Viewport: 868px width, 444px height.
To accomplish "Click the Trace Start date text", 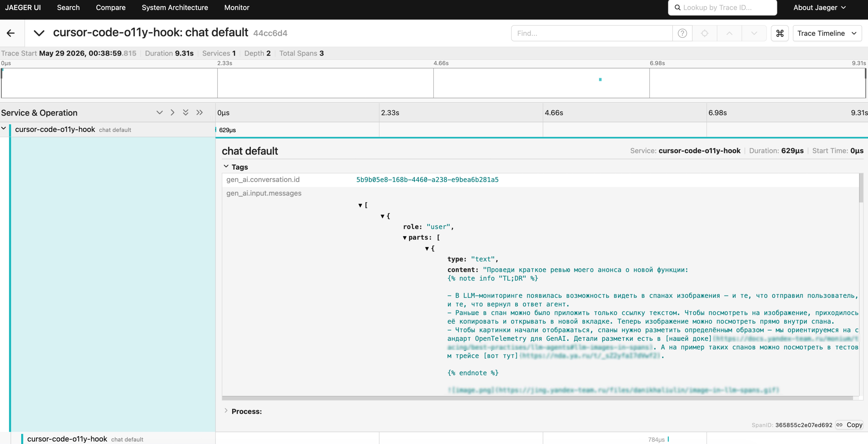I will (x=88, y=53).
